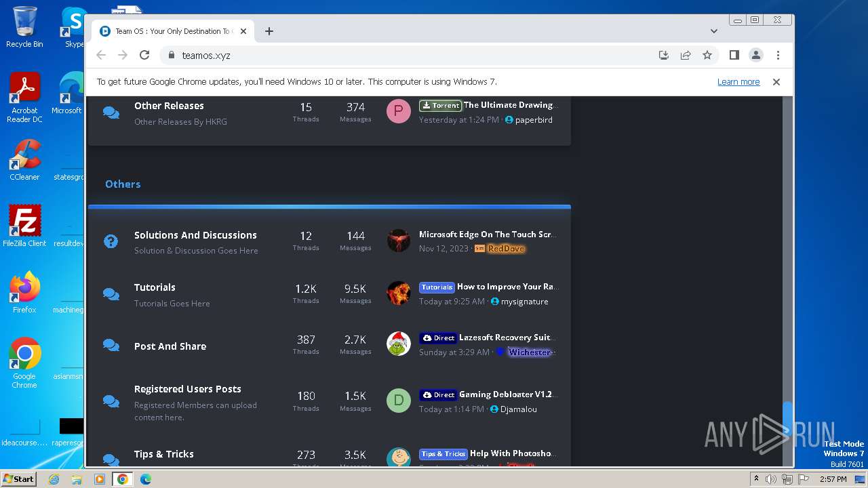Open the tab search dropdown arrow

(x=714, y=31)
